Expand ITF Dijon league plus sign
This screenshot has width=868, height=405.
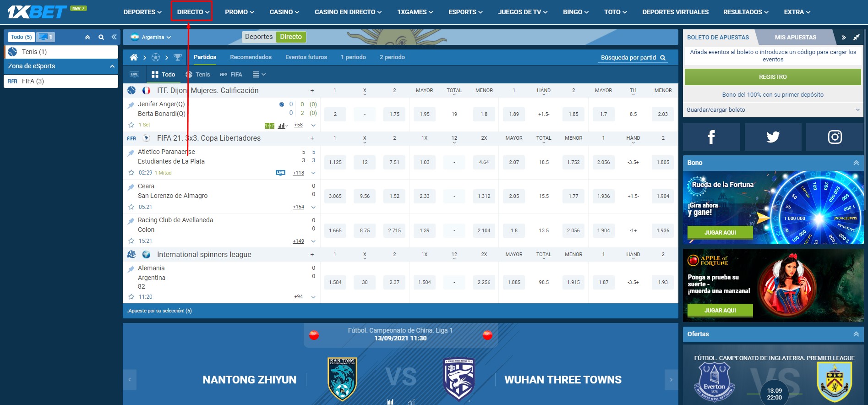(312, 91)
